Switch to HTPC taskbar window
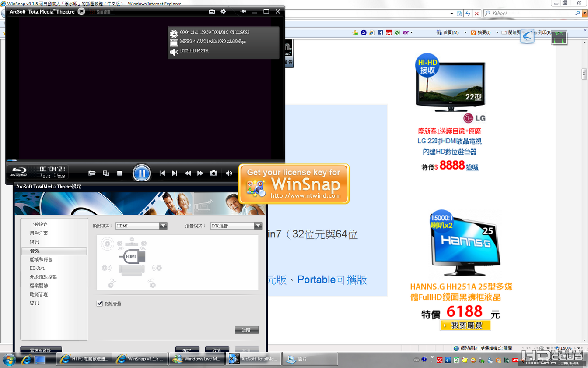Viewport: 588px width, 368px height. click(x=84, y=359)
